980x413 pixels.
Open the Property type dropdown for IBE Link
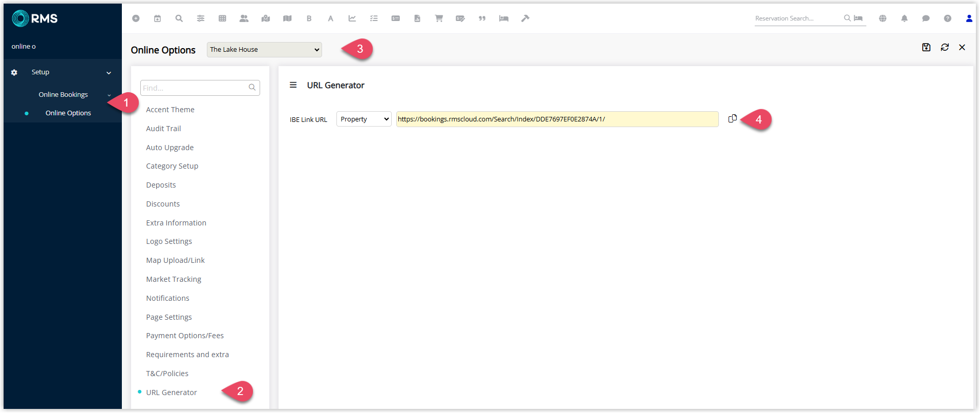[x=364, y=119]
